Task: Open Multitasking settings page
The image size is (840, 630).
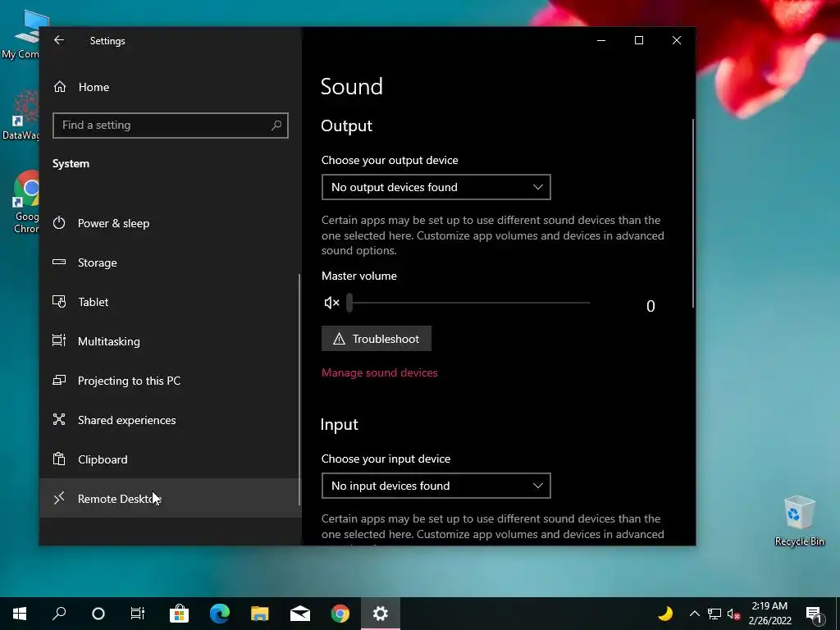Action: point(171,341)
